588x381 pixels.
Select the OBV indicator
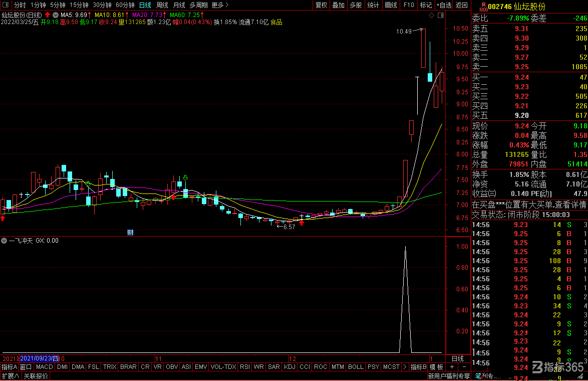point(172,367)
